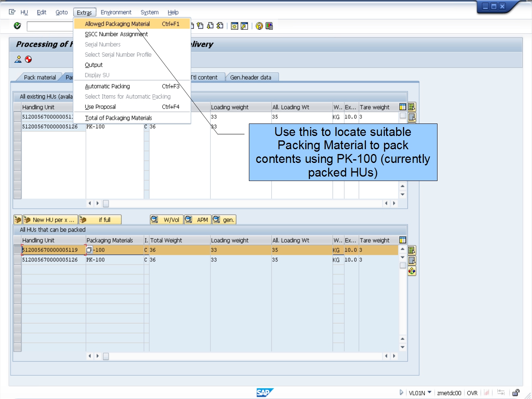Open table settings icon in packable HUs header
Viewport: 532px width, 399px height.
pyautogui.click(x=403, y=240)
